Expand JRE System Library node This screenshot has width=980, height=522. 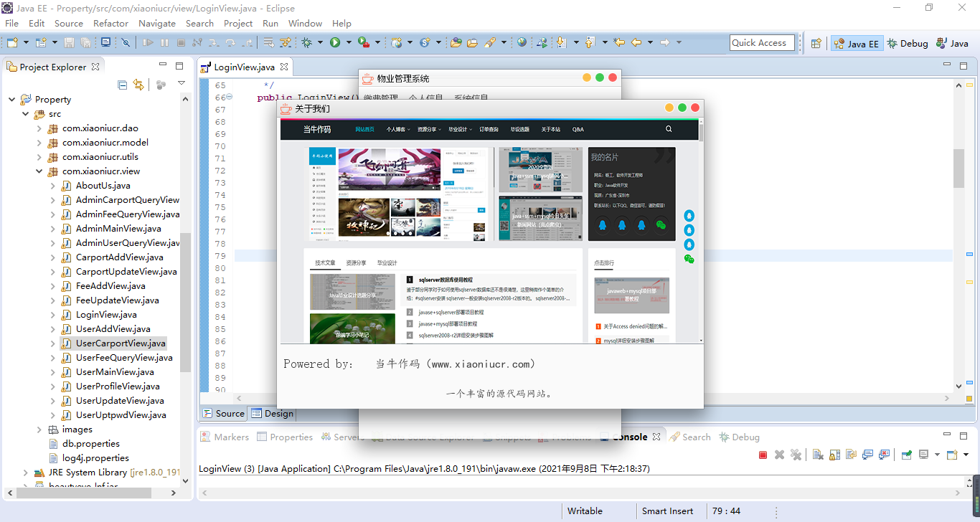pyautogui.click(x=25, y=473)
